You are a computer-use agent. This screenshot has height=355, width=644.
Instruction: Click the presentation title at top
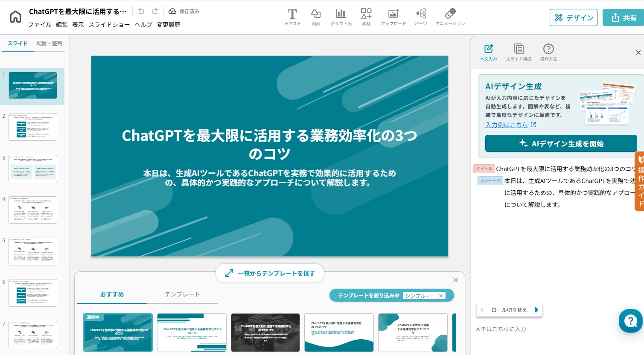(78, 12)
